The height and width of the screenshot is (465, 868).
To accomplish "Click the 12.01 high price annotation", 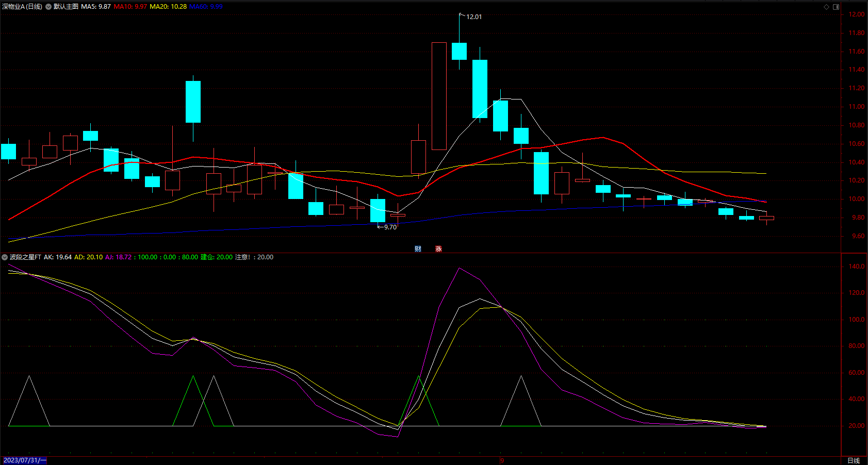I will 474,17.
